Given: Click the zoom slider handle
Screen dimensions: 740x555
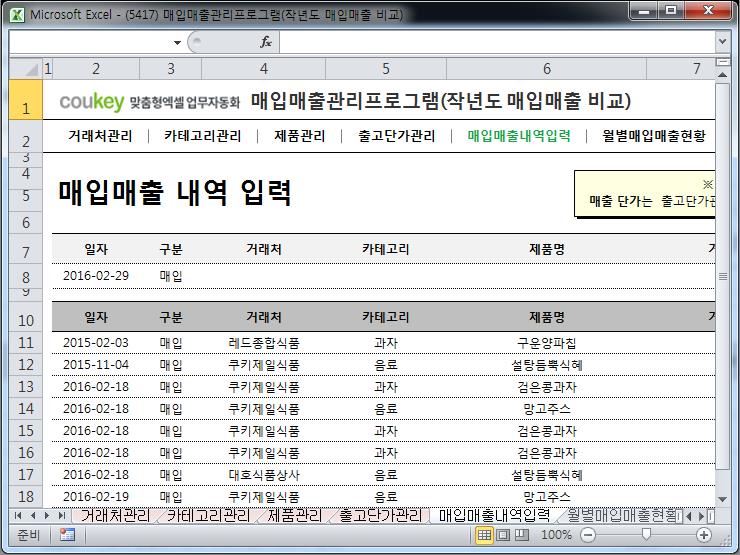Looking at the screenshot, I should pyautogui.click(x=646, y=534).
